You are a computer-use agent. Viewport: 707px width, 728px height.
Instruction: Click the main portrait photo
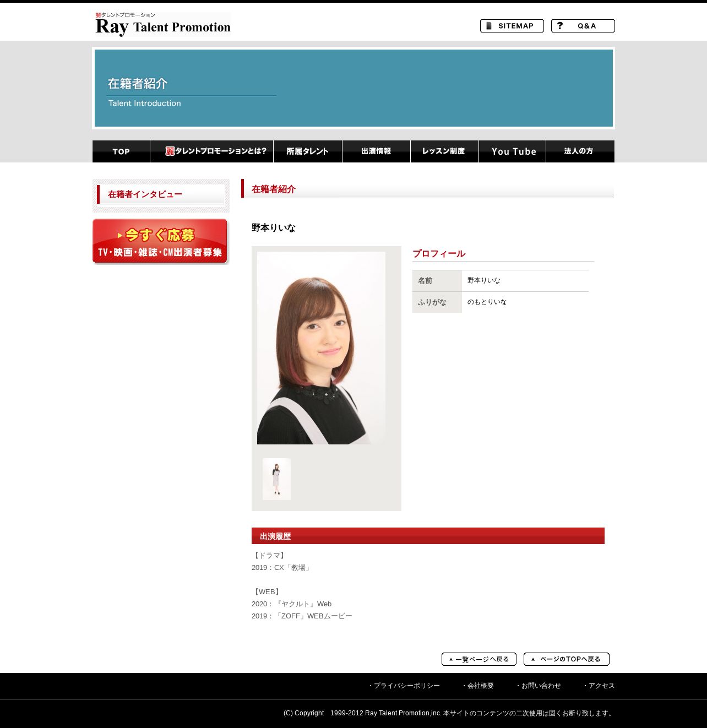(x=321, y=348)
